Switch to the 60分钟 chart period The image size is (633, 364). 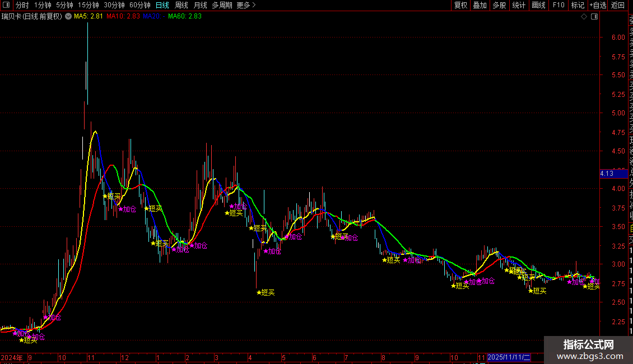(x=139, y=5)
